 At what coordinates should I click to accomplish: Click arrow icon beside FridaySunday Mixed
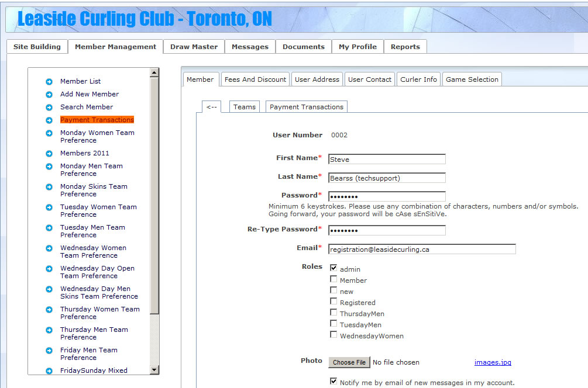pyautogui.click(x=49, y=371)
